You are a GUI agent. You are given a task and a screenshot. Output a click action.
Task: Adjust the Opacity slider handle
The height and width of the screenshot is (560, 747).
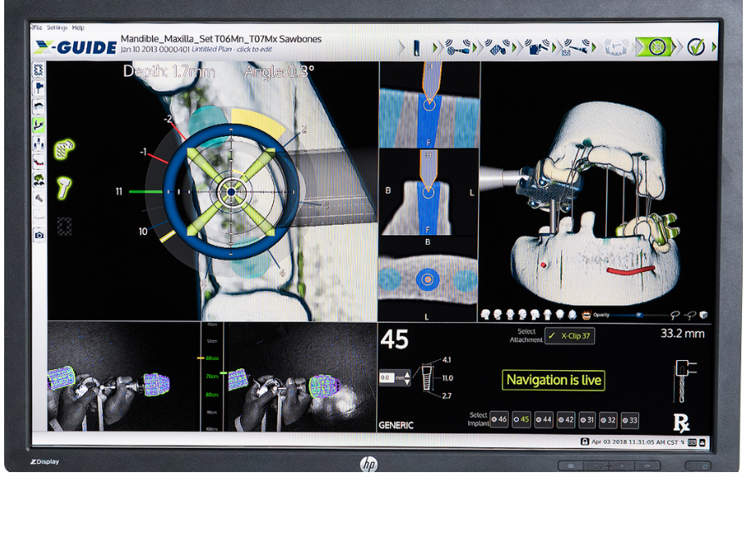coord(640,314)
